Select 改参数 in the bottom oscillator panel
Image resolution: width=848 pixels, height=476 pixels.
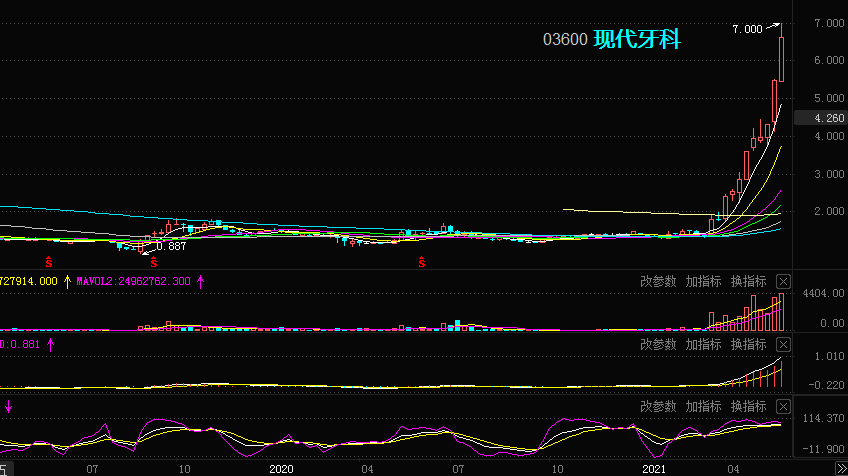[x=658, y=407]
